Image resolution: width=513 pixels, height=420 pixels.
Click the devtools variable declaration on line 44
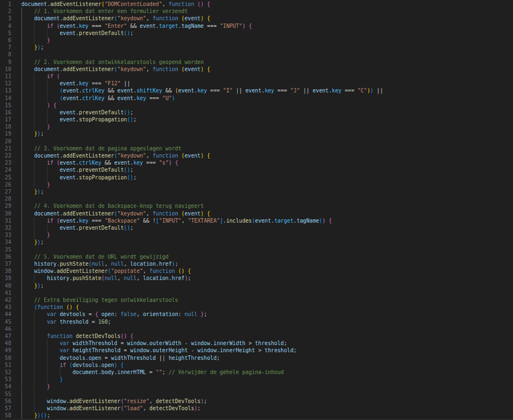coord(72,314)
